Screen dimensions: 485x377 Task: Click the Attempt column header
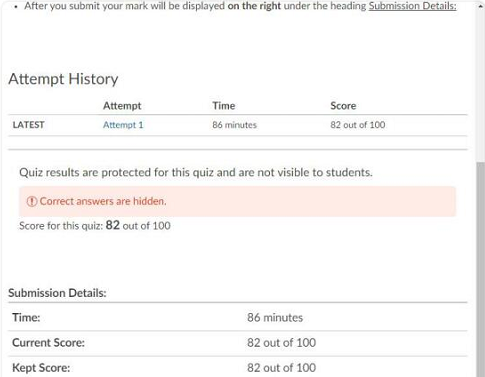pos(122,106)
